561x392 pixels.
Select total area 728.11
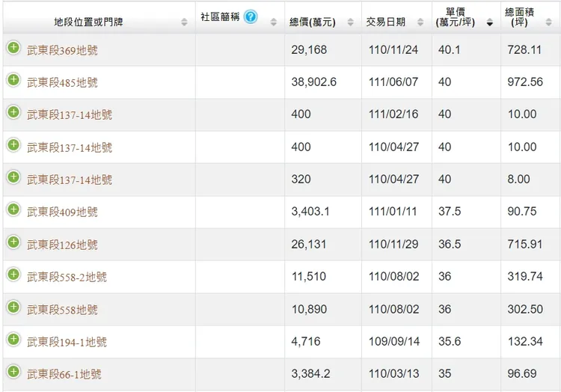pos(524,49)
